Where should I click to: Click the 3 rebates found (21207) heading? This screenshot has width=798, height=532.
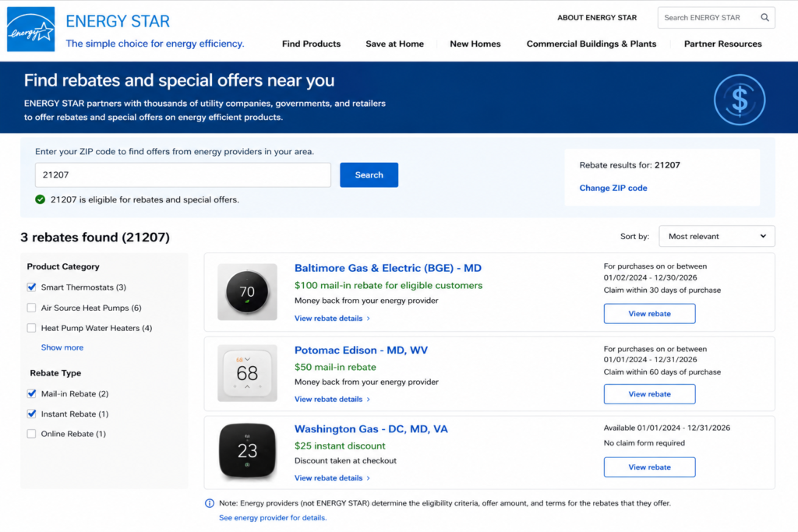click(x=94, y=237)
